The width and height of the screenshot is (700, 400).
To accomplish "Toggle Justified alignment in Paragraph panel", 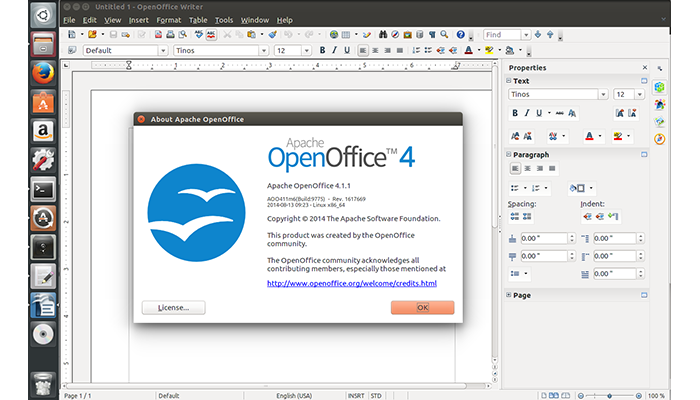I will tap(552, 168).
